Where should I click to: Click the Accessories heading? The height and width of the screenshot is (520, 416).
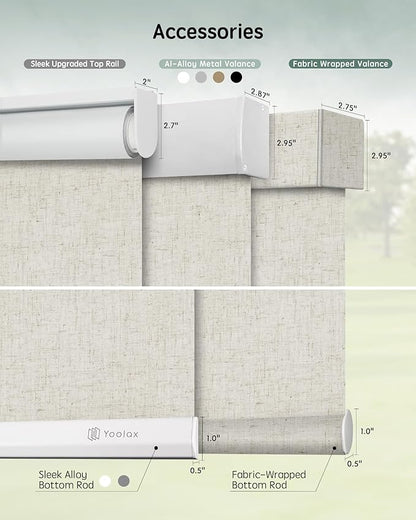pos(208,32)
